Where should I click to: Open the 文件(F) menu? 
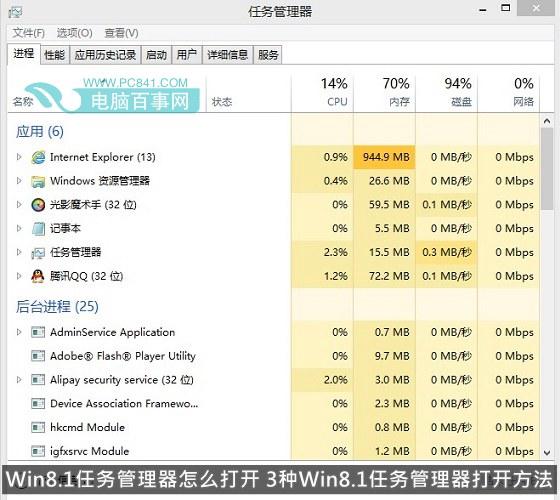coord(29,33)
